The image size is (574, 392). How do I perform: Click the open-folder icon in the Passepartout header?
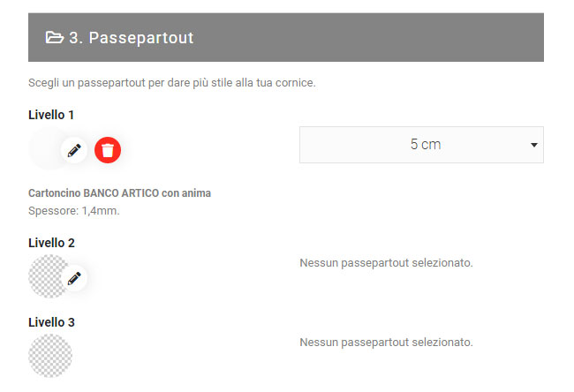tap(55, 37)
